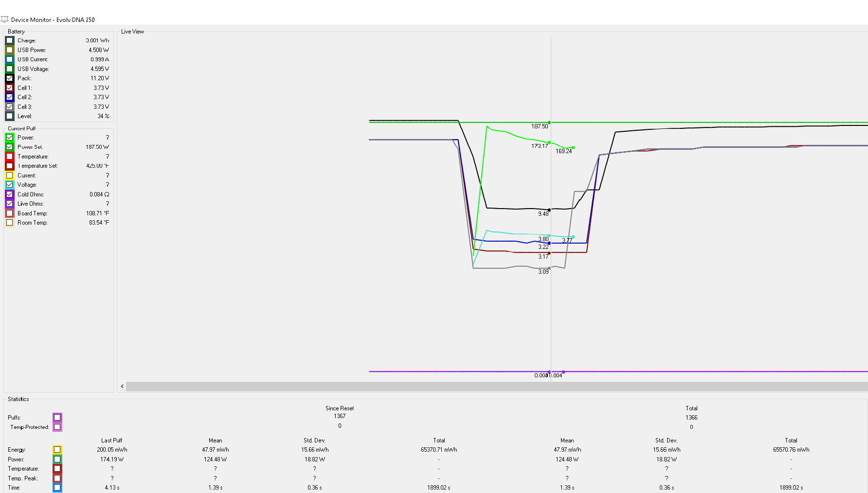
Task: Check the Room Temp checkbox
Action: [x=10, y=223]
